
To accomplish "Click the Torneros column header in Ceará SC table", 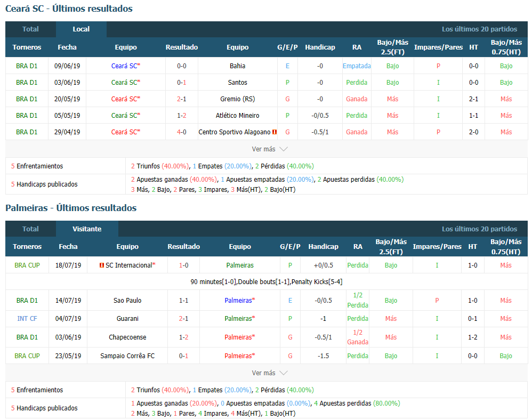I will (27, 47).
